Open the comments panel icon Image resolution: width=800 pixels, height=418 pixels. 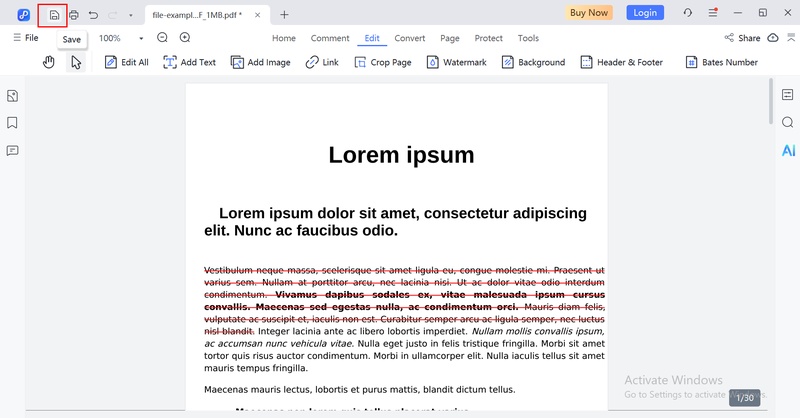point(13,151)
